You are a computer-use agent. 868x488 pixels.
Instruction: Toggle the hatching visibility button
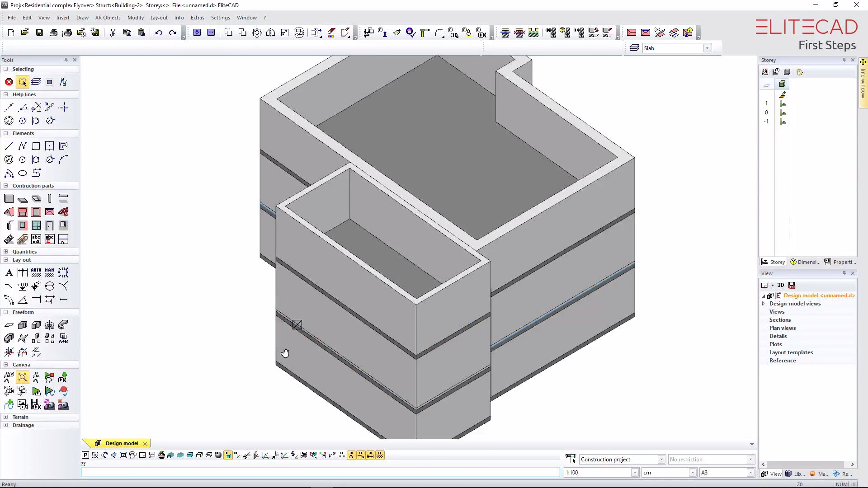click(380, 455)
